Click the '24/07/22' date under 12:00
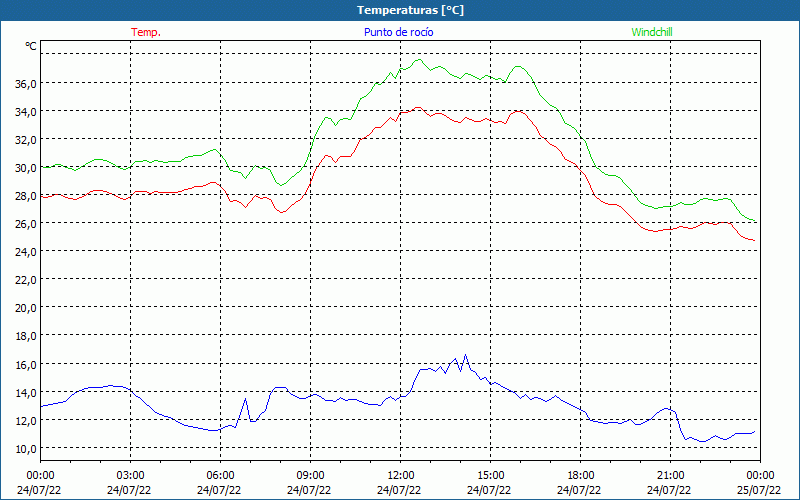 (399, 490)
